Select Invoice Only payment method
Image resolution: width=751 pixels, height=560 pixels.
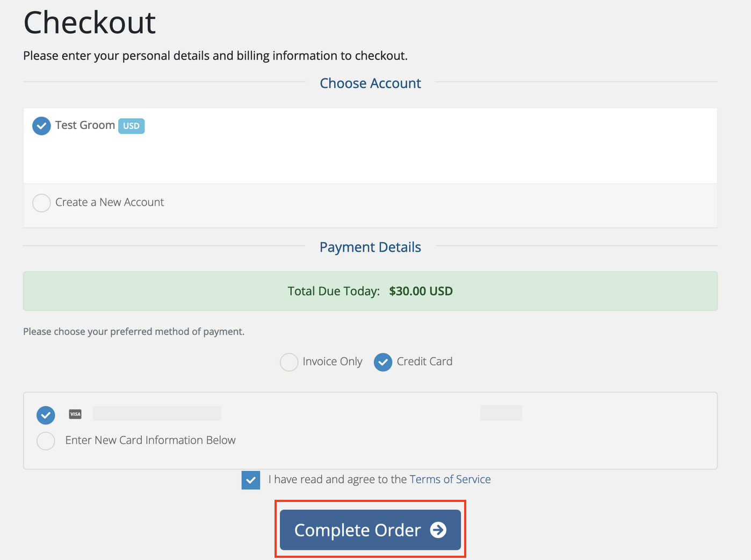pyautogui.click(x=289, y=362)
